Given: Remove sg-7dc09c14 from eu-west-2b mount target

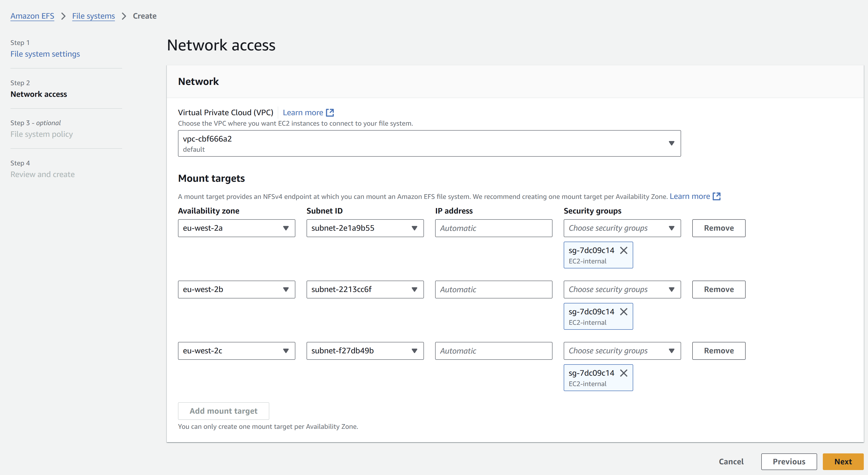Looking at the screenshot, I should [624, 312].
